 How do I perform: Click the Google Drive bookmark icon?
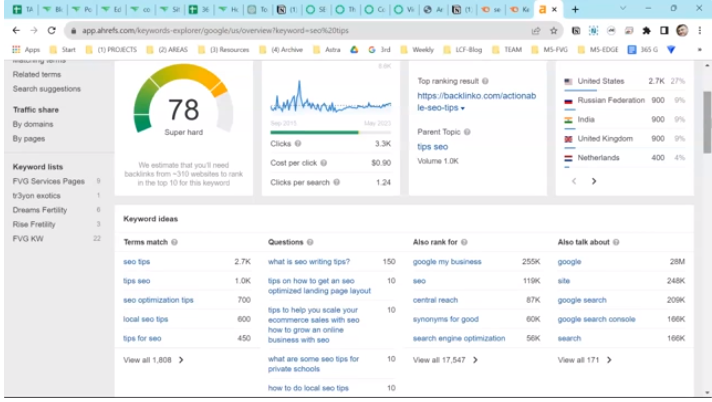[354, 50]
